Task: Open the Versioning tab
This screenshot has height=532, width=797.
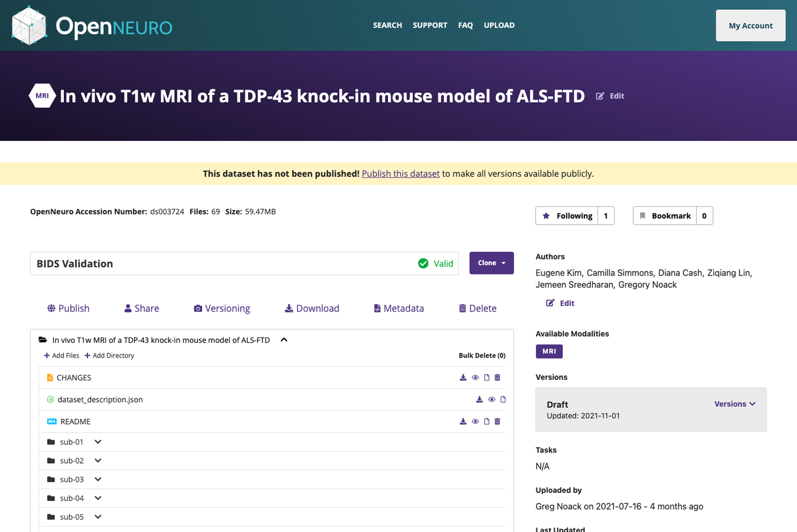Action: 222,308
